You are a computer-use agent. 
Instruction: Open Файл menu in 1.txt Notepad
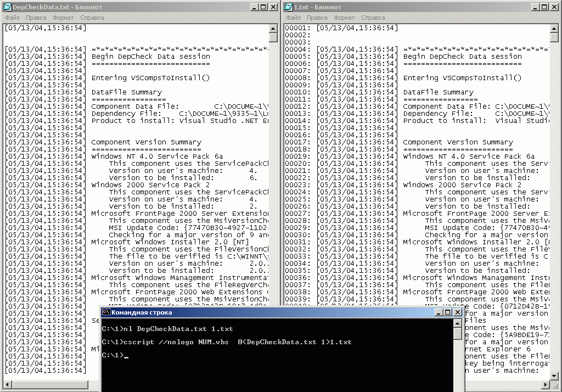point(293,18)
